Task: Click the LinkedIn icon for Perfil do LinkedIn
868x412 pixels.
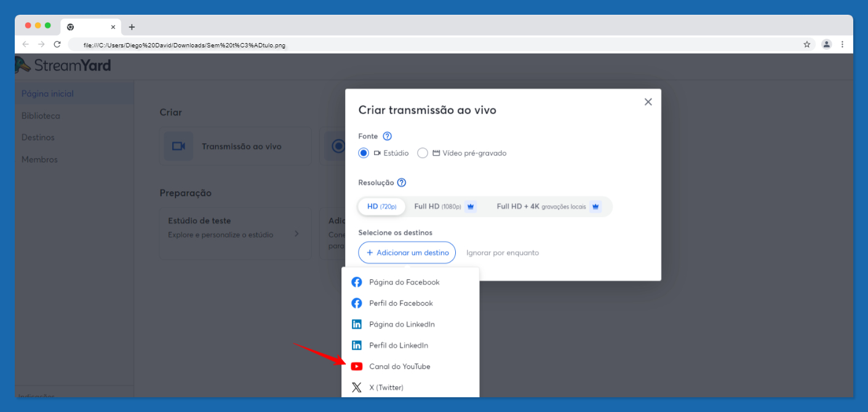Action: pos(357,346)
